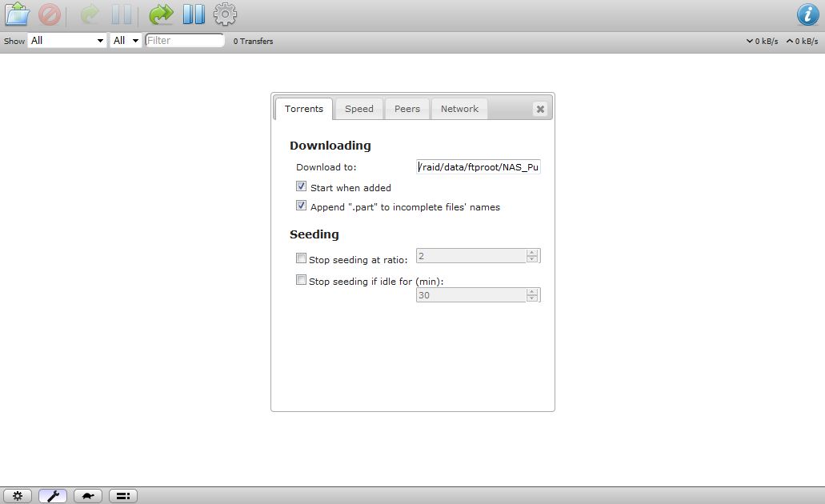825x504 pixels.
Task: Click the red Remove torrent icon
Action: [50, 14]
